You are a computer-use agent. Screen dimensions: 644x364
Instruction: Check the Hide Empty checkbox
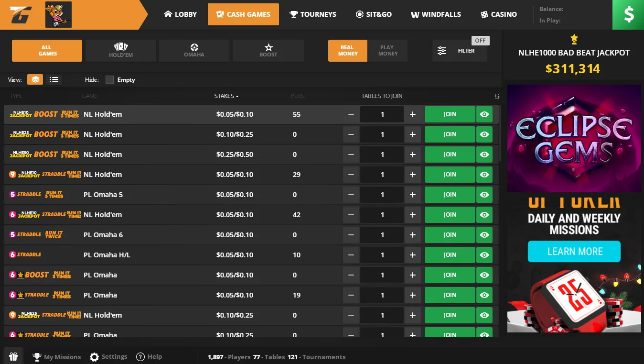(x=109, y=79)
